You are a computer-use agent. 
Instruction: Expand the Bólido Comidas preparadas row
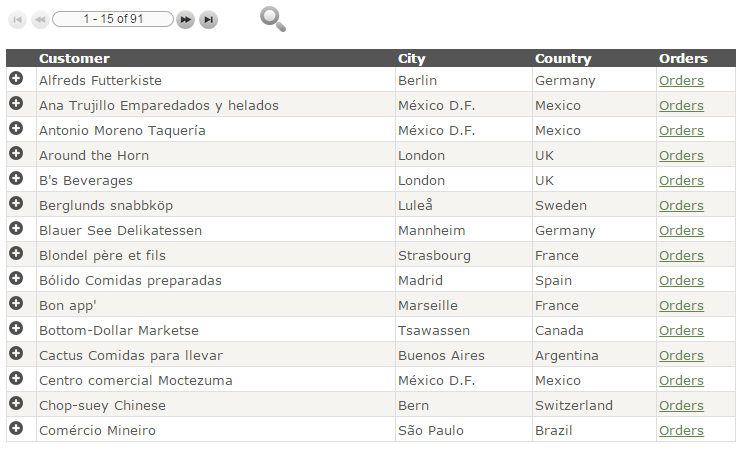coord(16,278)
